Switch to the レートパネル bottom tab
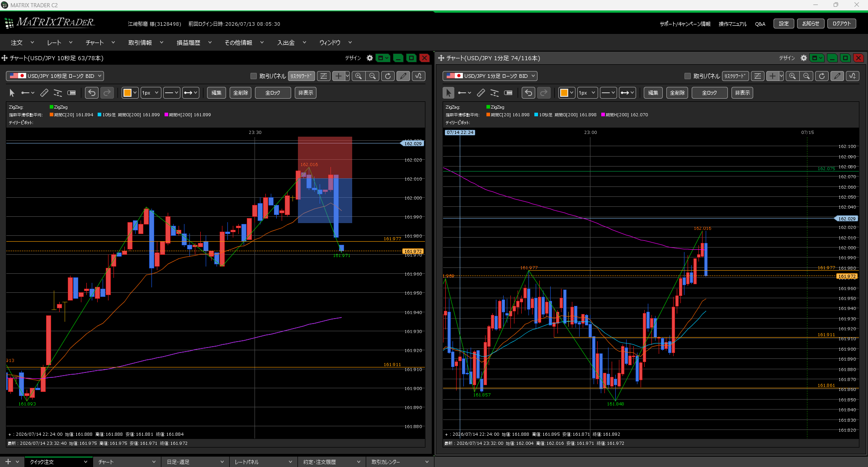868x467 pixels. [x=263, y=462]
